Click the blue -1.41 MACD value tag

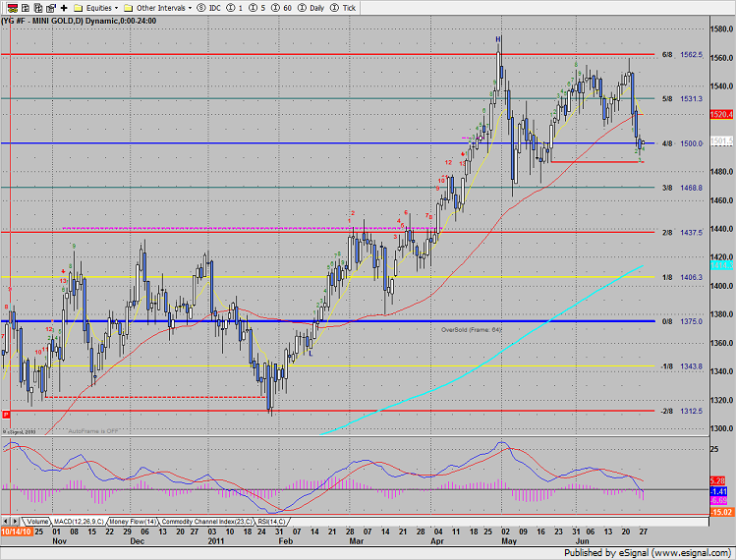[718, 491]
